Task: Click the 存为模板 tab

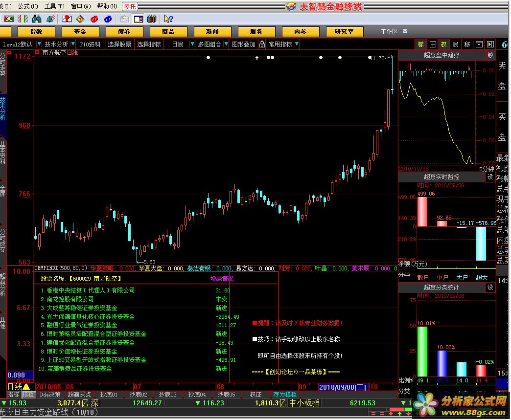Action: [x=285, y=395]
